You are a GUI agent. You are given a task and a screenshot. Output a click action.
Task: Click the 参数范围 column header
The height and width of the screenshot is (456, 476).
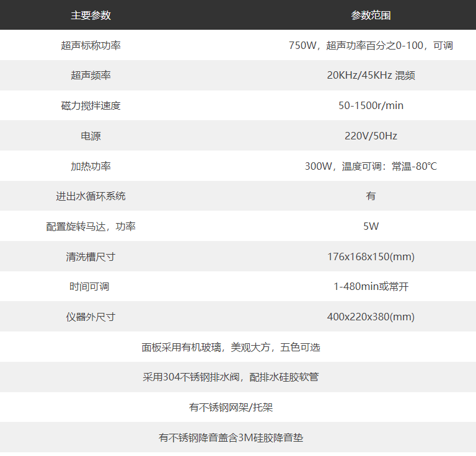coord(371,15)
